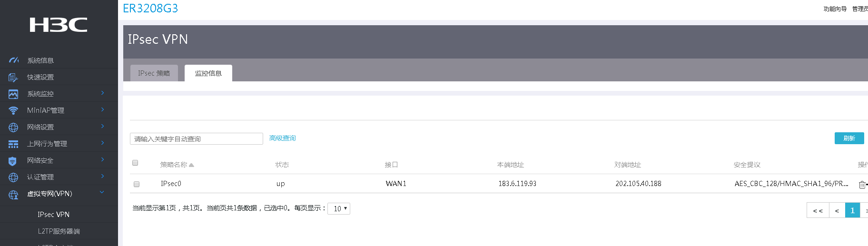The image size is (868, 246).
Task: Click the quick setup icon
Action: (x=13, y=77)
